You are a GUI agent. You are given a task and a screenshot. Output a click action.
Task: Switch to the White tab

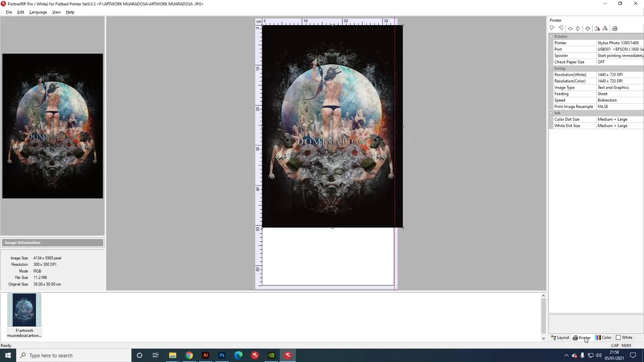pos(624,338)
